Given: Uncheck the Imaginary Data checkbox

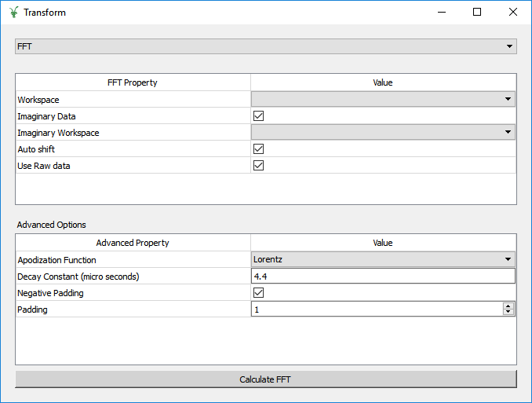Looking at the screenshot, I should pos(258,116).
